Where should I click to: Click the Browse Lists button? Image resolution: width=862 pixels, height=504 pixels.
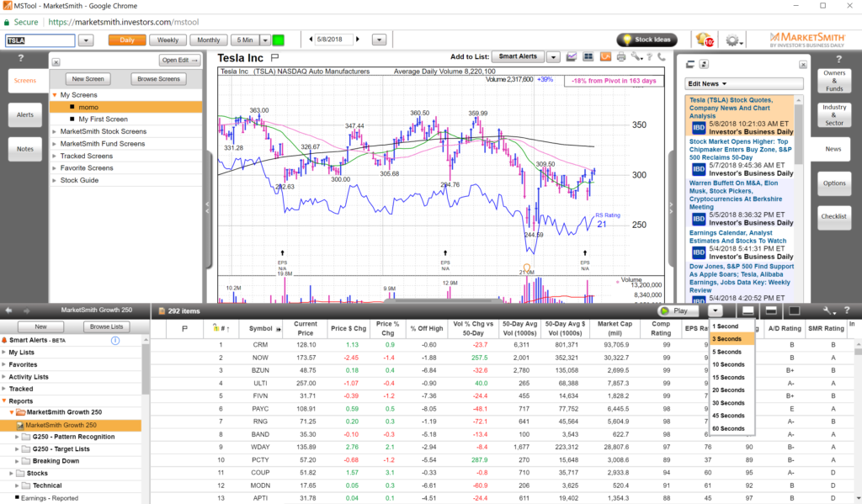(107, 326)
